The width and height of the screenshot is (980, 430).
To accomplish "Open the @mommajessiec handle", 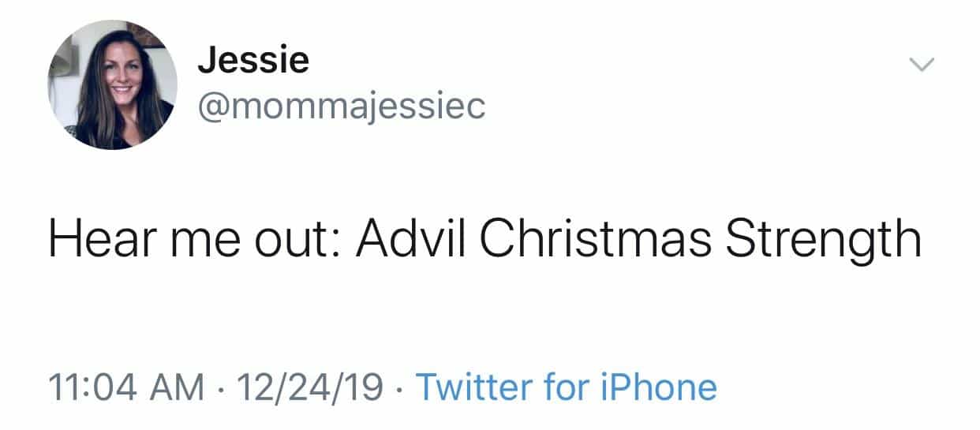I will [341, 107].
